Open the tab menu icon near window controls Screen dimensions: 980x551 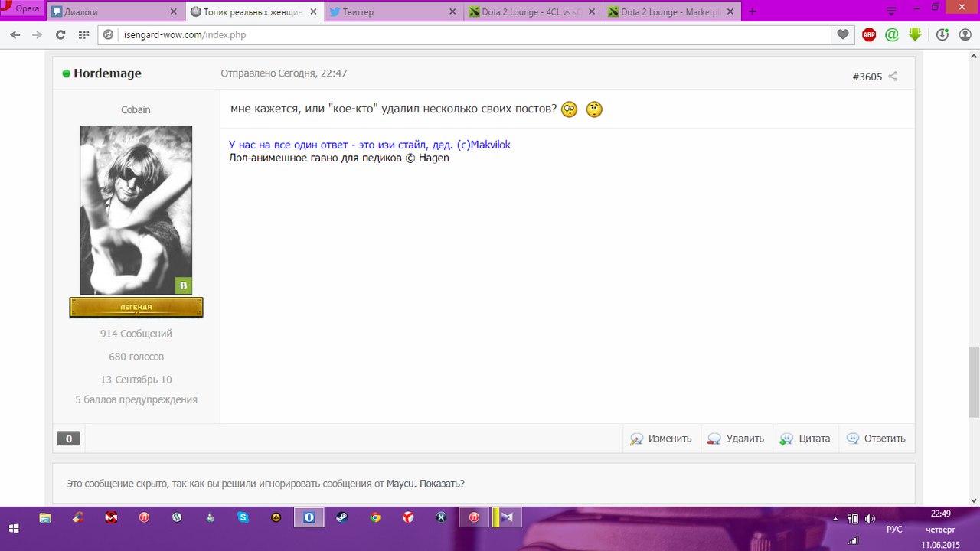tap(892, 11)
